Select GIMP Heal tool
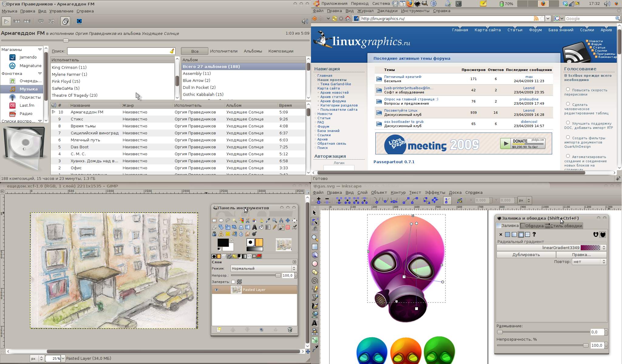The width and height of the screenshot is (622, 364). tap(228, 234)
